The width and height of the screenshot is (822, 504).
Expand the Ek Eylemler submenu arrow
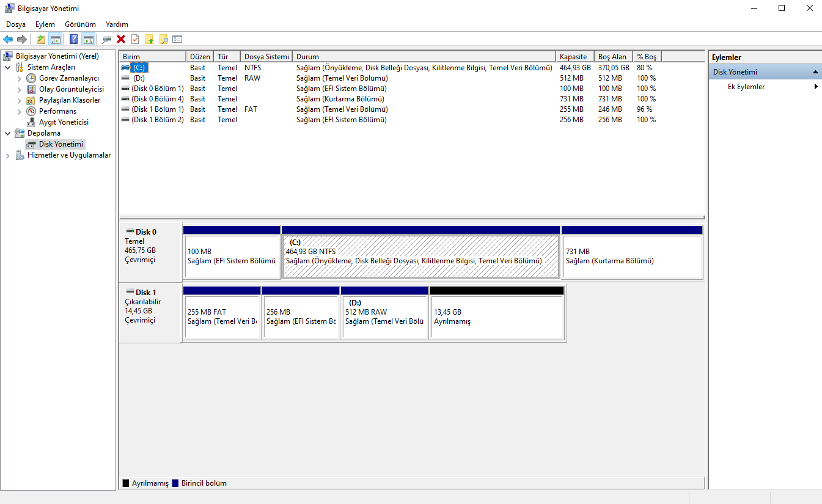tap(816, 87)
